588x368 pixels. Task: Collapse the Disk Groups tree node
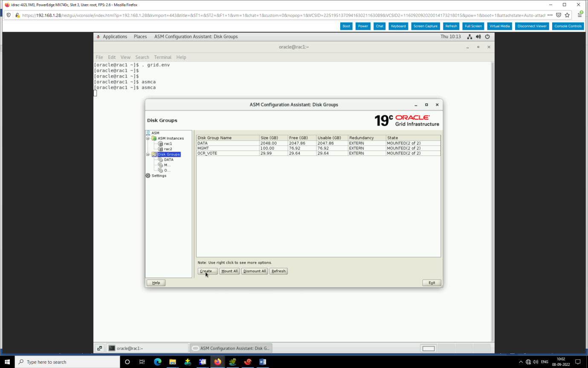pos(148,155)
